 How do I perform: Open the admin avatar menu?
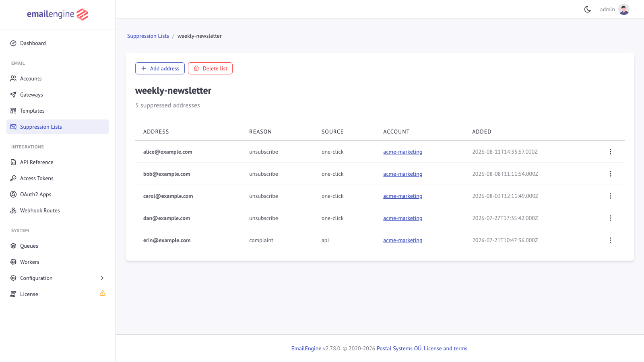[624, 9]
